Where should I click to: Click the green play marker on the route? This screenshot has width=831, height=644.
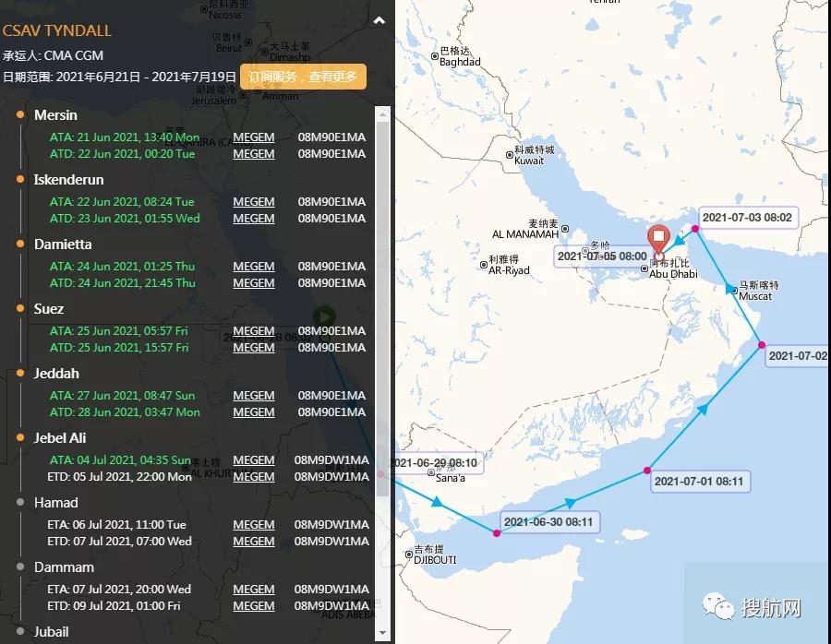(x=323, y=318)
